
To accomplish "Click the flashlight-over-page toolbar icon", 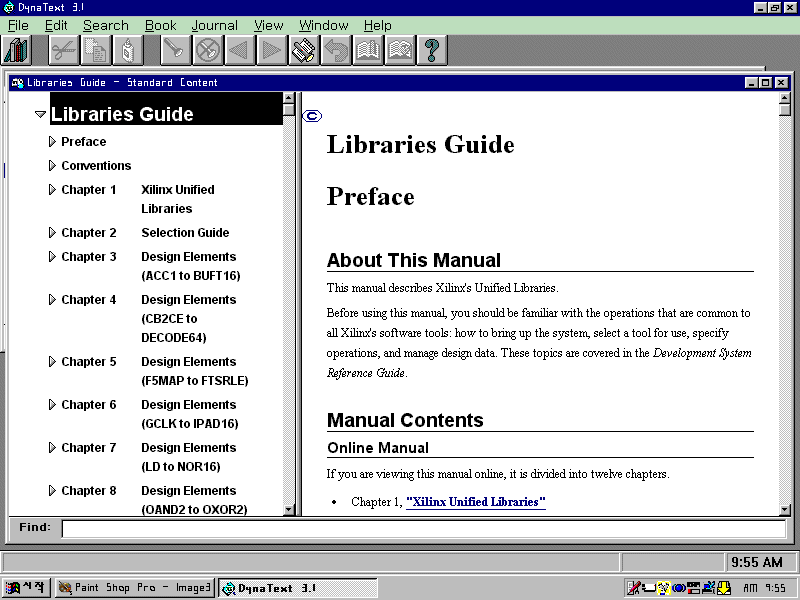I will click(304, 50).
